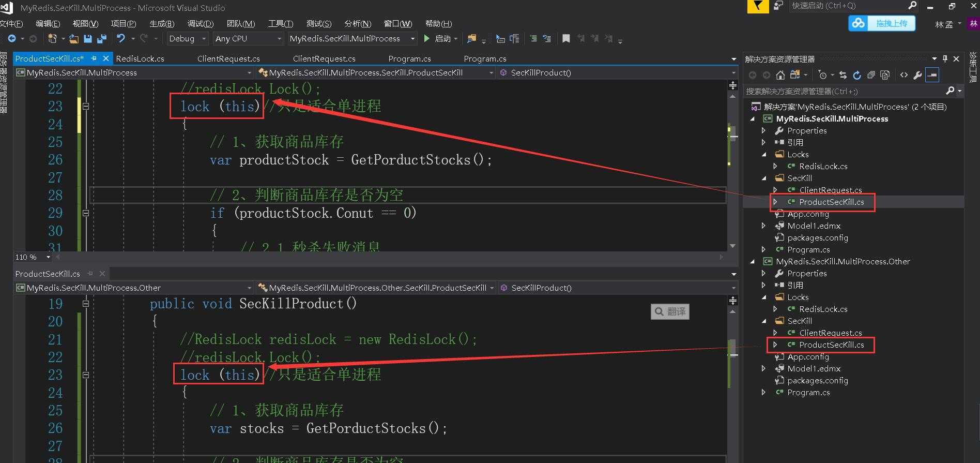The width and height of the screenshot is (980, 463).
Task: Collapse the if block at line 29
Action: (86, 213)
